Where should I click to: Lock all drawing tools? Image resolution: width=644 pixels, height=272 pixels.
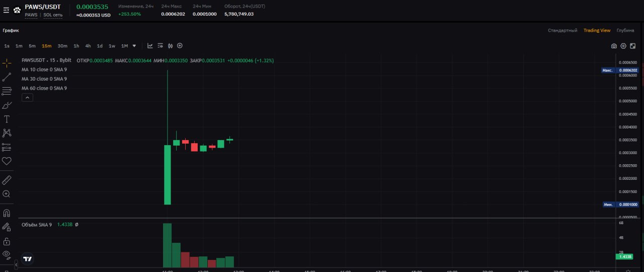click(x=7, y=241)
